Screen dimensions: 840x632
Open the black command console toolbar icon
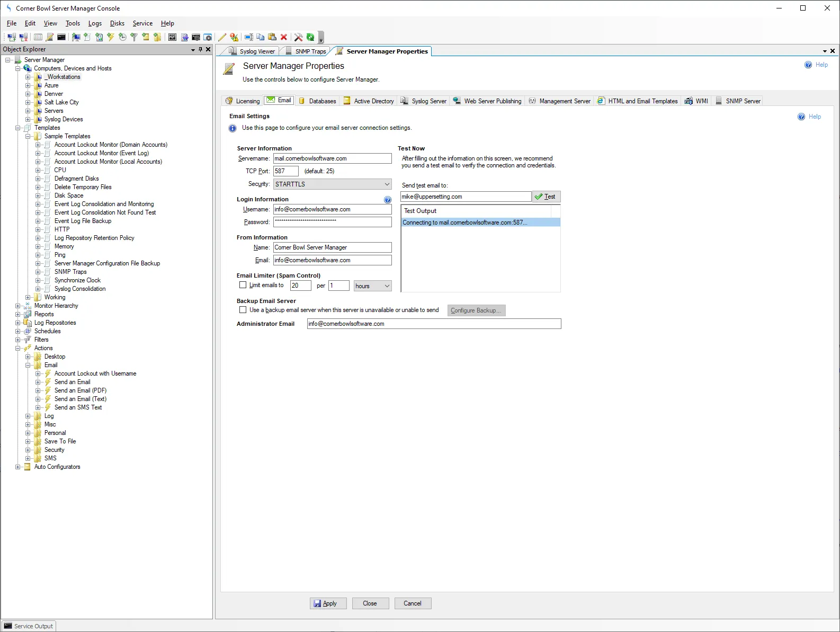point(61,37)
